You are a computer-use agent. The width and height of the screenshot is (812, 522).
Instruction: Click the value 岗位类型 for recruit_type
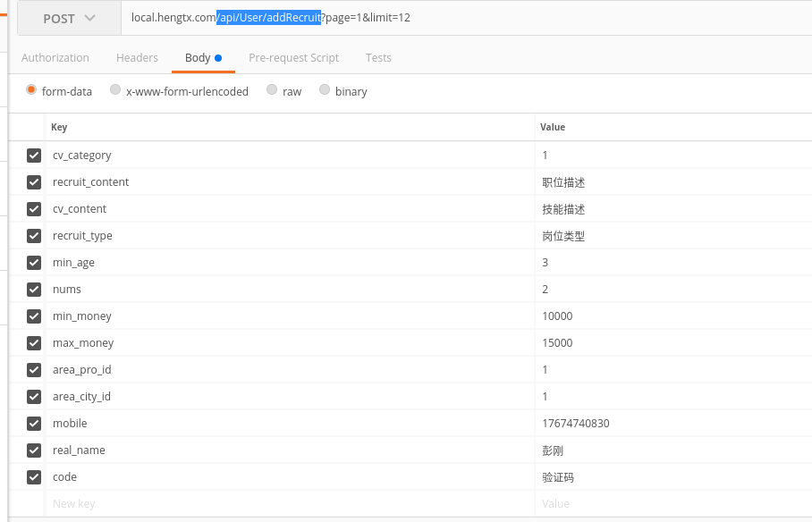563,236
